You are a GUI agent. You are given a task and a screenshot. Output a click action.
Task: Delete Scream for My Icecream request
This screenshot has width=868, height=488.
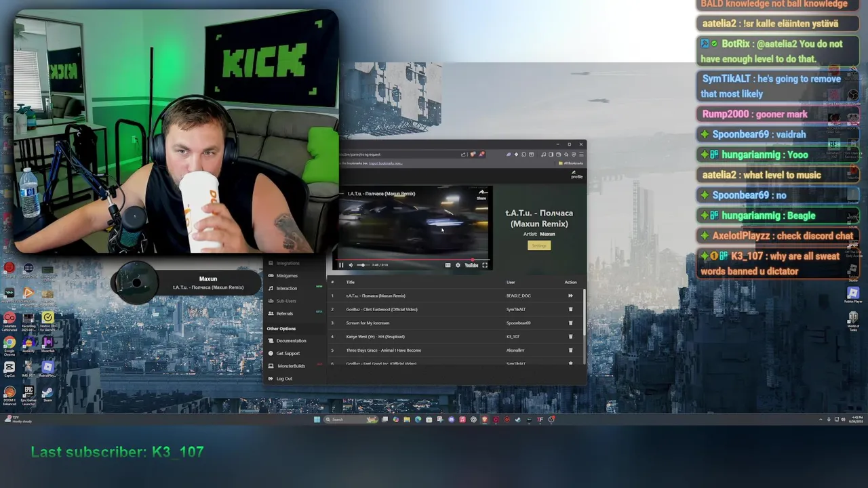[x=570, y=323]
